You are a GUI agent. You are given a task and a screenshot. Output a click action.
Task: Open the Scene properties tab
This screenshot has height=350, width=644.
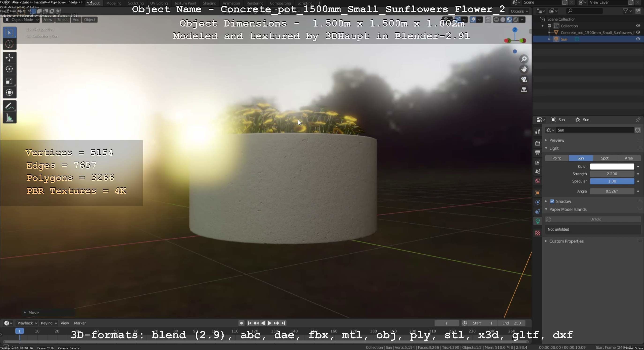538,172
